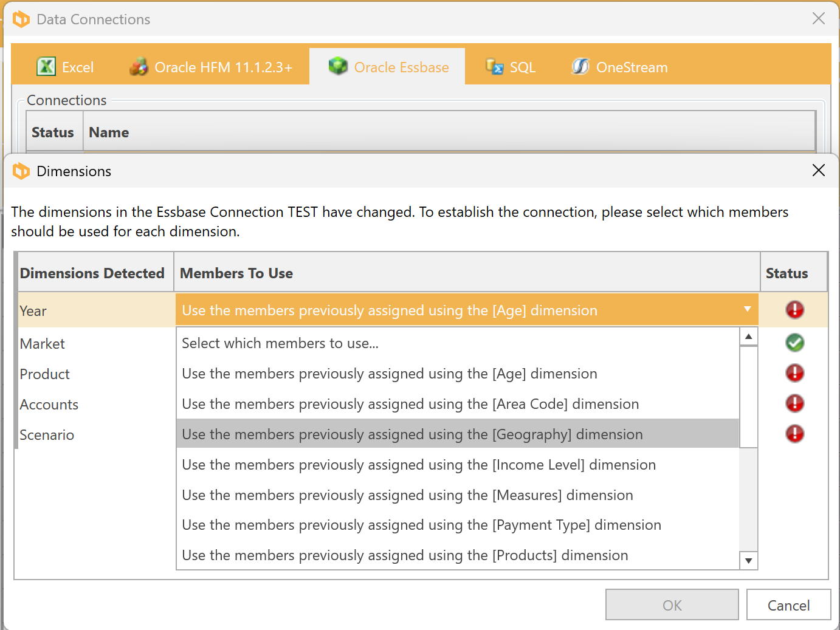Switch to the Oracle HFM 11.1.2.3+ tab
This screenshot has height=630, width=840.
pyautogui.click(x=211, y=67)
